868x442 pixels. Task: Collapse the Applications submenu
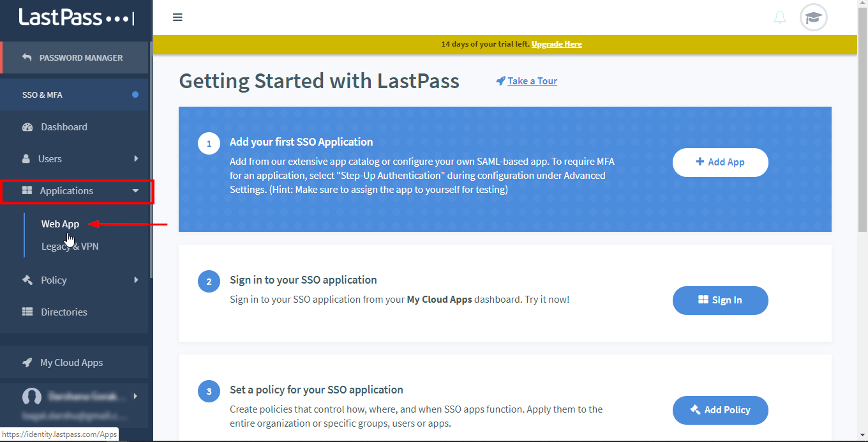136,190
